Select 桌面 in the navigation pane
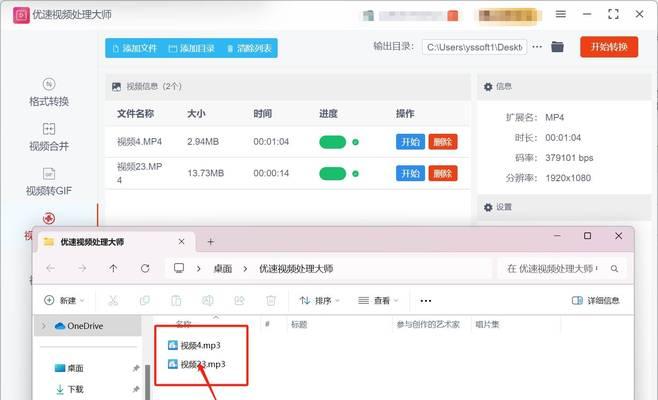The width and height of the screenshot is (658, 400). 69,368
